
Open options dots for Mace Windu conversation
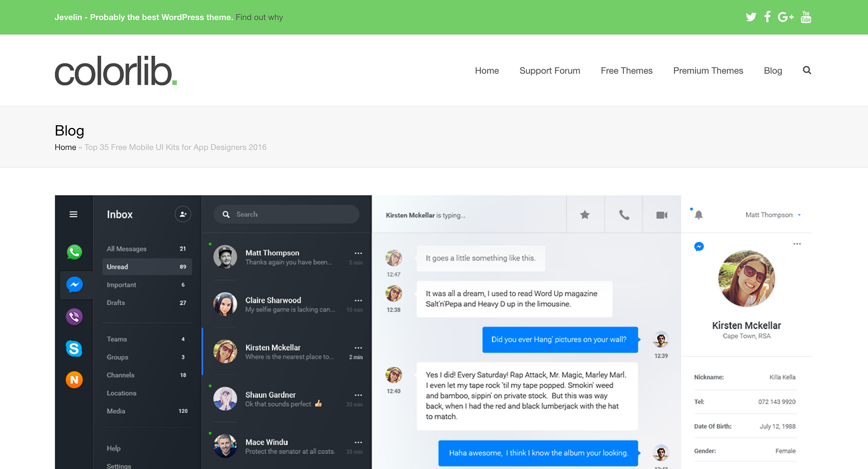click(x=358, y=442)
